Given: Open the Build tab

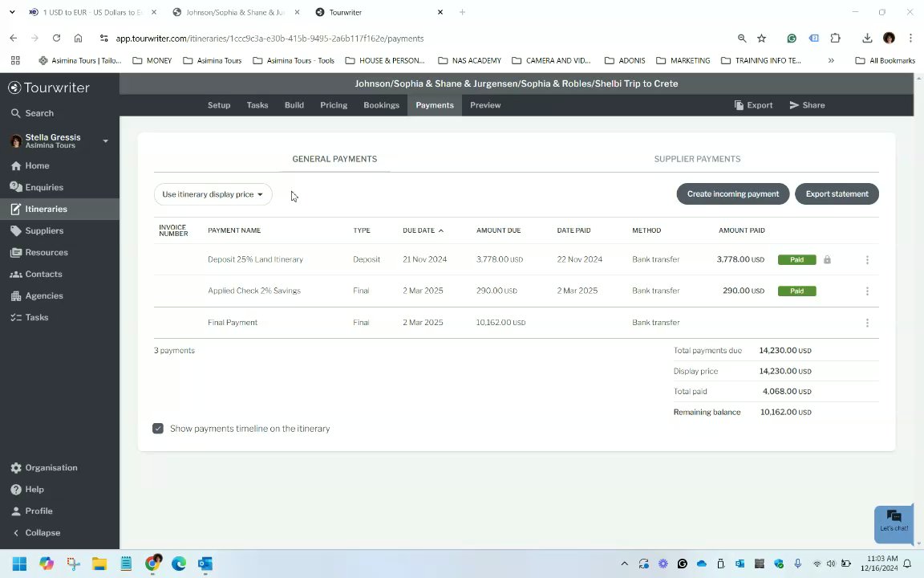Looking at the screenshot, I should pyautogui.click(x=294, y=105).
